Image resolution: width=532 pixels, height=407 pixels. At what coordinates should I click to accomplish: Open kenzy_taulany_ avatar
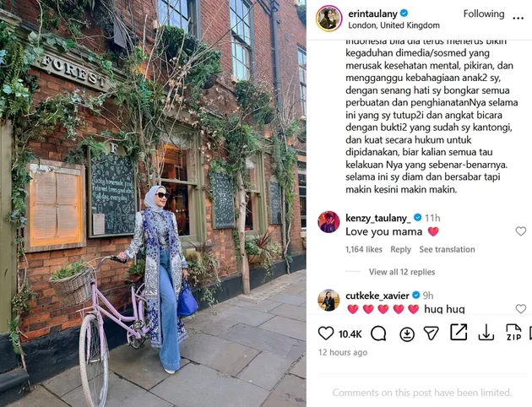point(328,222)
